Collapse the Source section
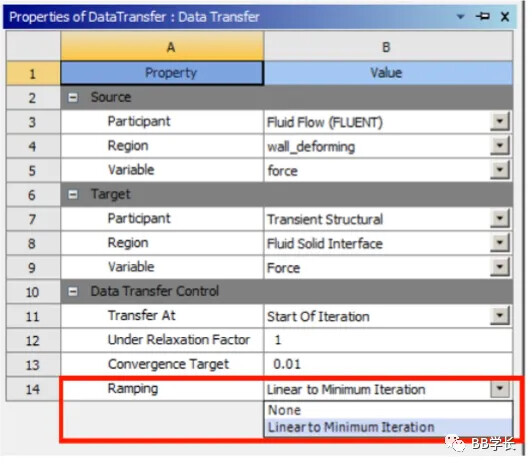 coord(73,98)
